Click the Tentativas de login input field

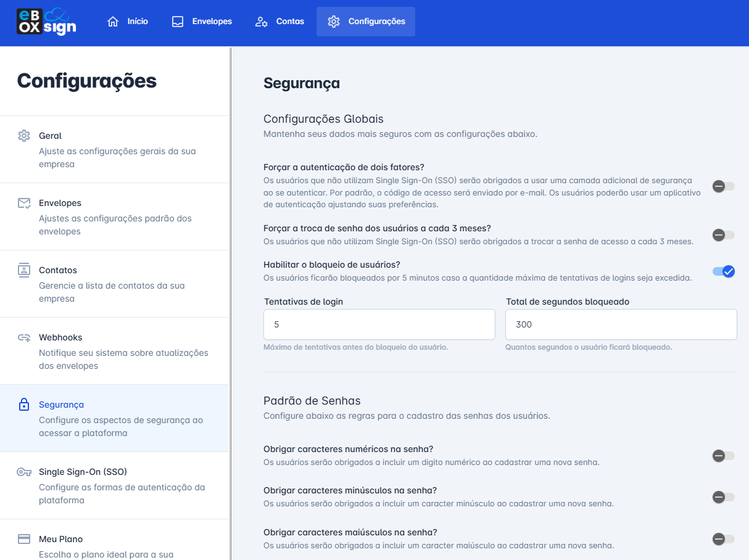click(x=379, y=324)
